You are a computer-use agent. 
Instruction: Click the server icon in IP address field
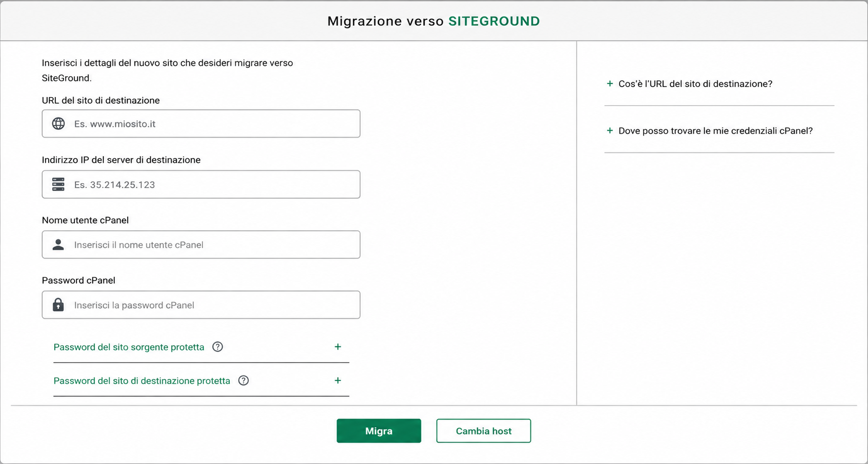[59, 184]
